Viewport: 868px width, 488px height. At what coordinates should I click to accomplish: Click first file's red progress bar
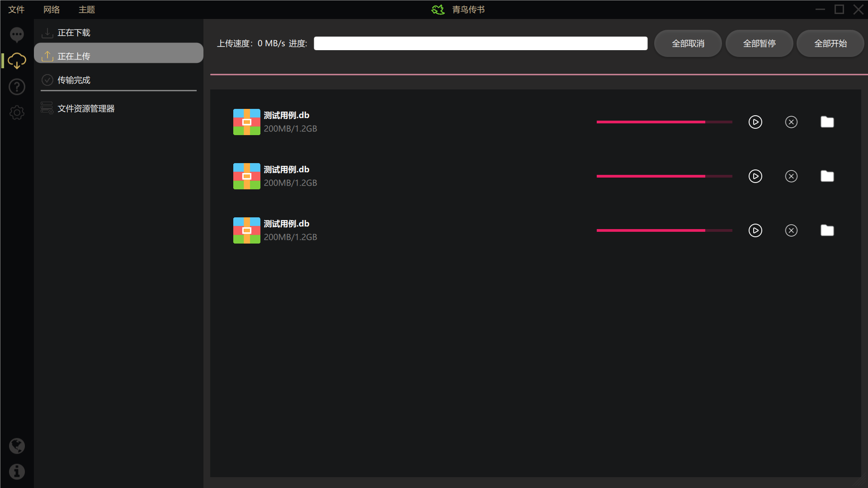coord(665,122)
